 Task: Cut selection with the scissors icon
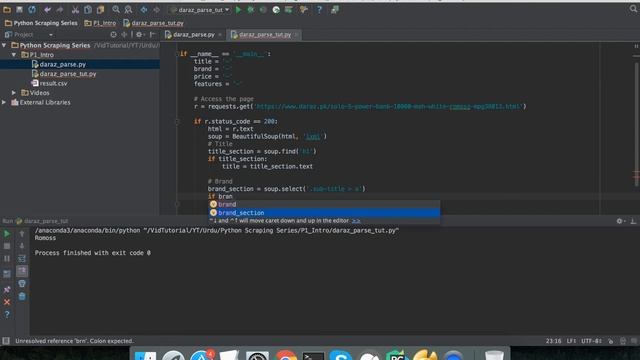(x=75, y=9)
